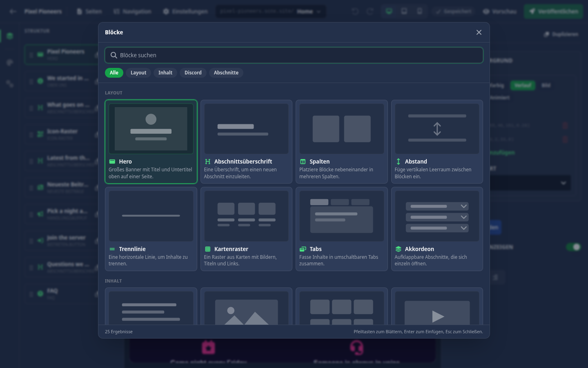This screenshot has width=588, height=368.
Task: Click the Kartenraster grid icon
Action: pos(207,249)
